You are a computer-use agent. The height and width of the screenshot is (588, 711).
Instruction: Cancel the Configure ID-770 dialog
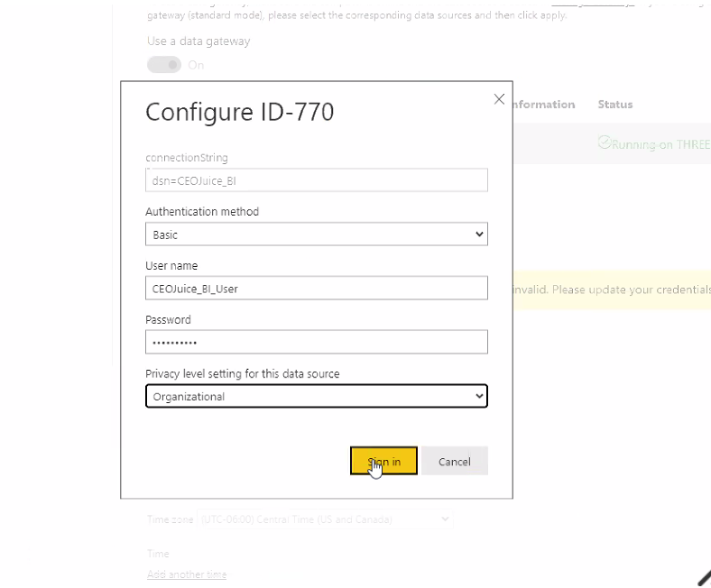(x=455, y=461)
